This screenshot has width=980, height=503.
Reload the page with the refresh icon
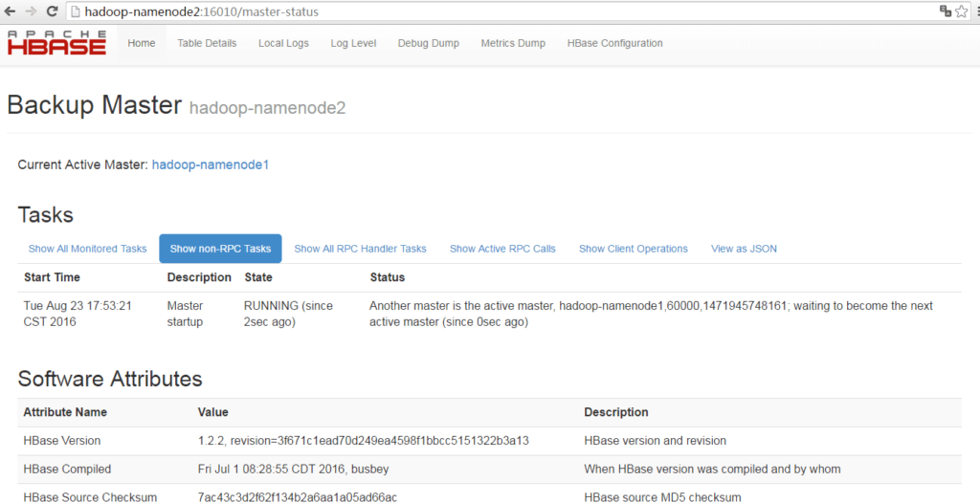[52, 11]
